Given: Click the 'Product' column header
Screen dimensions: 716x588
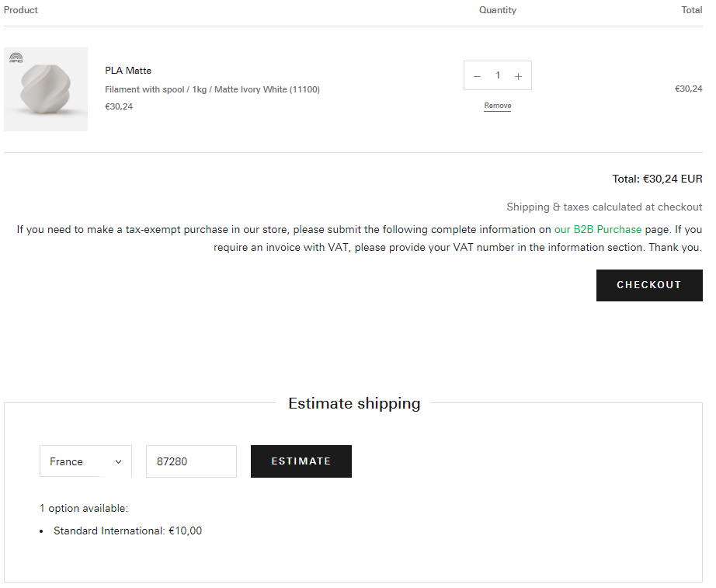Looking at the screenshot, I should pyautogui.click(x=21, y=10).
